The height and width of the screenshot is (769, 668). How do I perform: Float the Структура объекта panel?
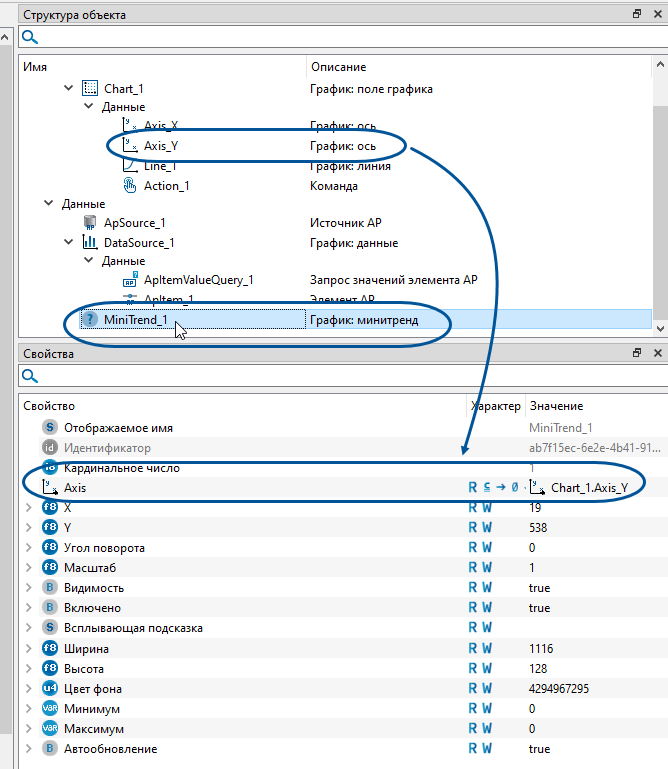click(x=636, y=15)
